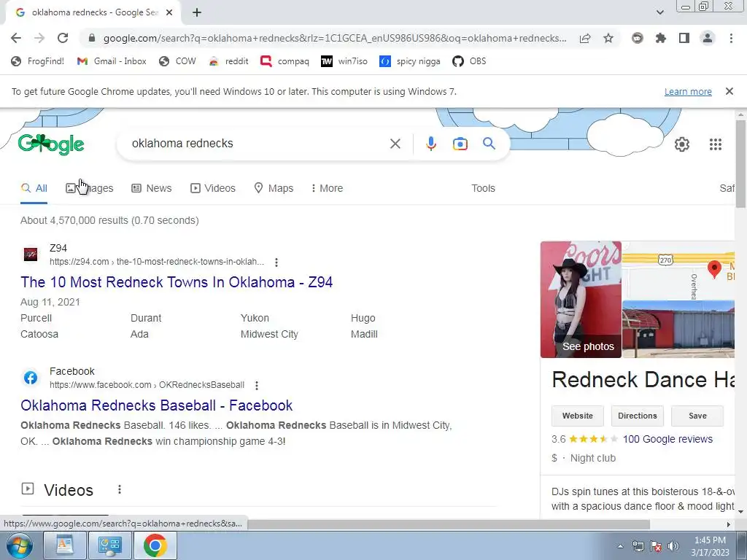
Task: Open the spicy bookmark with blue icon
Action: click(x=410, y=61)
